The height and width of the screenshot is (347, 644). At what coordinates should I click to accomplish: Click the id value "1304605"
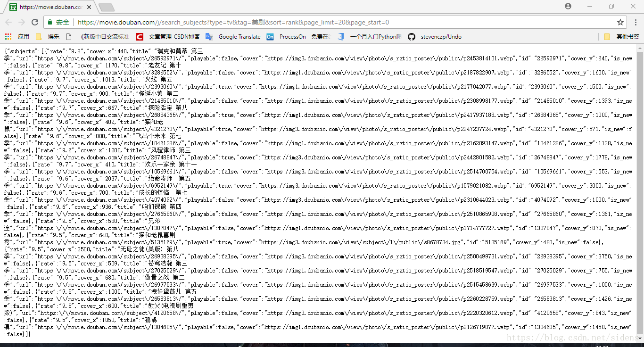pyautogui.click(x=545, y=327)
